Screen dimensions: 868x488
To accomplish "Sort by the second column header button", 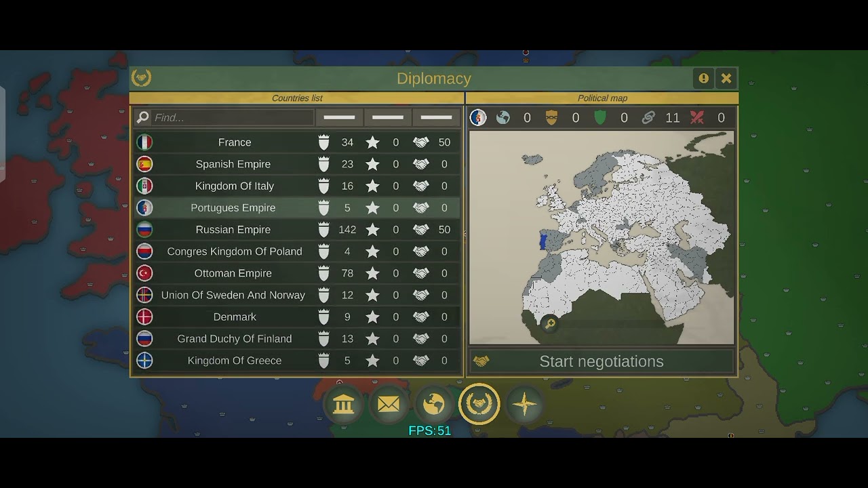I will (388, 117).
